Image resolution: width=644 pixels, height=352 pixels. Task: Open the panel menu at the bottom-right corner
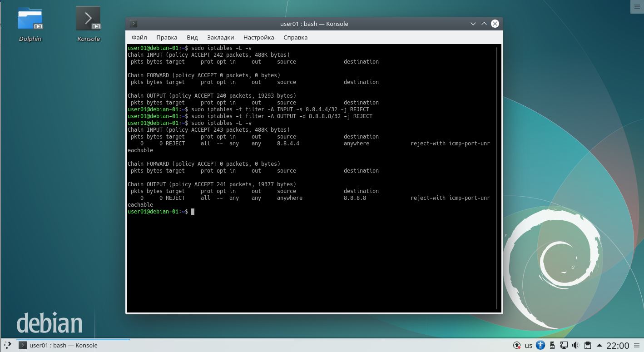637,345
